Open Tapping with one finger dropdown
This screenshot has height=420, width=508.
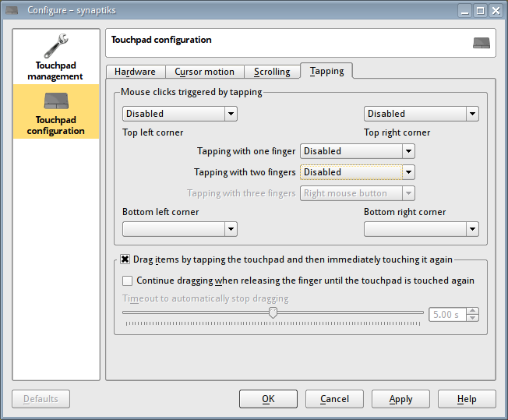(x=358, y=151)
